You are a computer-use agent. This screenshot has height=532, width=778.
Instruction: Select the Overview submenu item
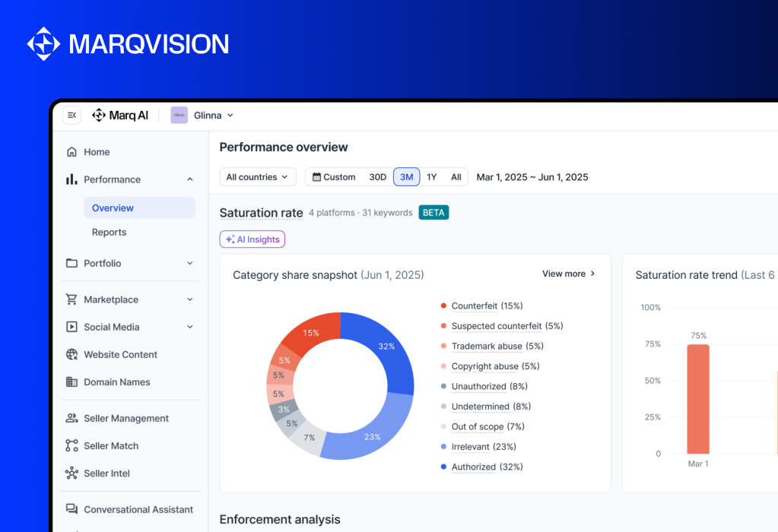click(113, 207)
